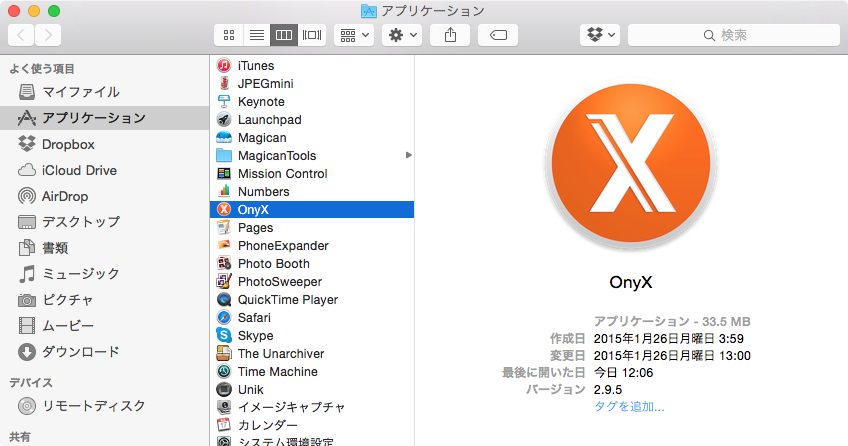Switch to Cover Flow view
Viewport: 848px width, 446px height.
click(x=312, y=35)
